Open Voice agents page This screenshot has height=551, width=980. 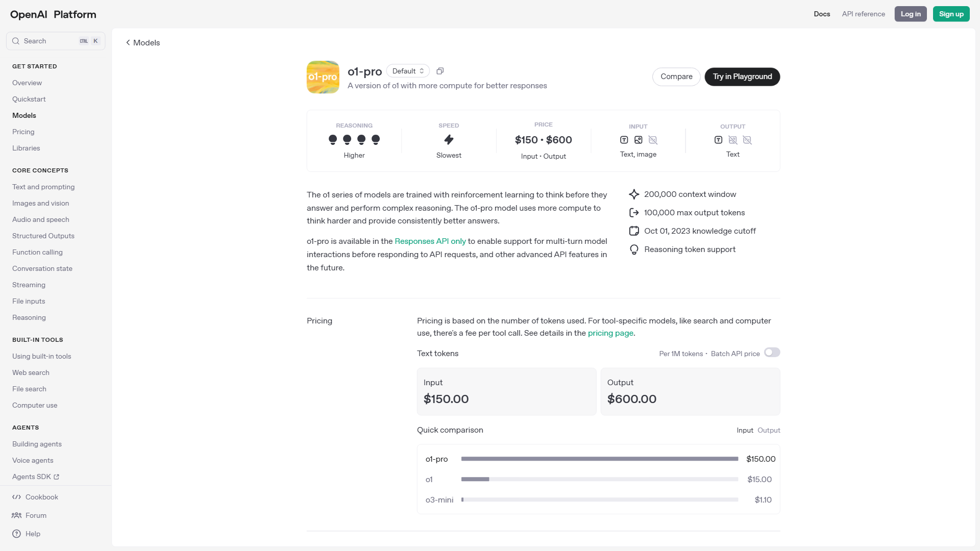33,460
